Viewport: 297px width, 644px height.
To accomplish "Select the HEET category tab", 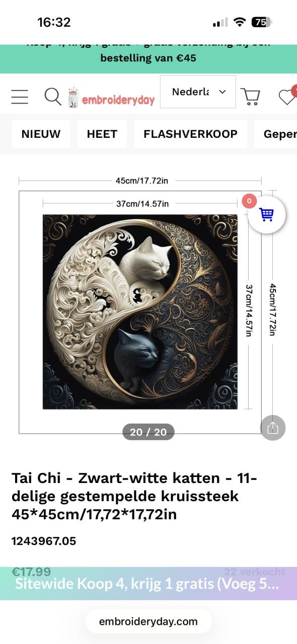I will pyautogui.click(x=102, y=134).
